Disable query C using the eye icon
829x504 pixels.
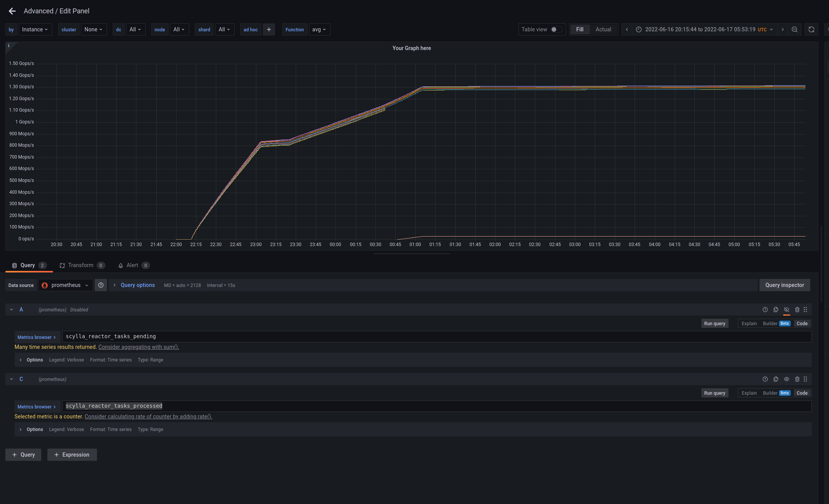[787, 379]
